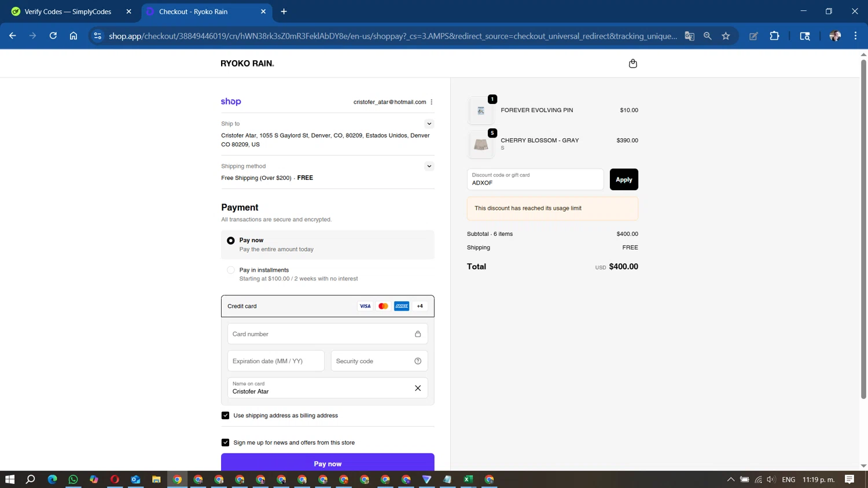Select Pay in installments option
Viewport: 868px width, 488px height.
[x=231, y=270]
